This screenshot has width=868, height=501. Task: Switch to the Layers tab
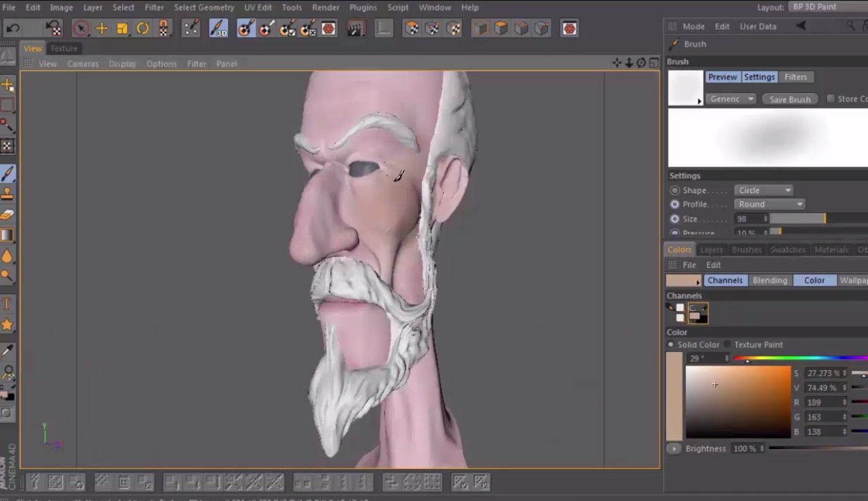711,249
